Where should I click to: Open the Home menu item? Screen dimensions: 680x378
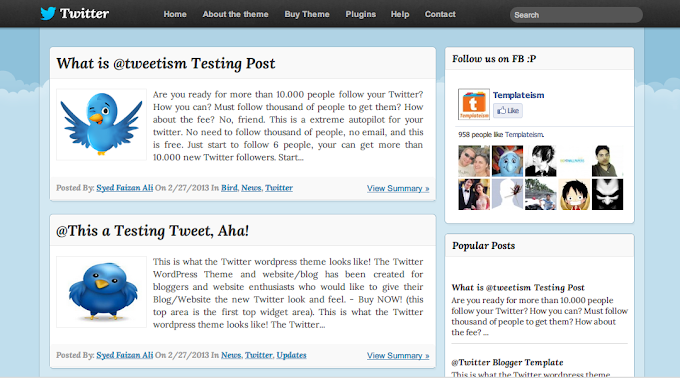click(175, 14)
